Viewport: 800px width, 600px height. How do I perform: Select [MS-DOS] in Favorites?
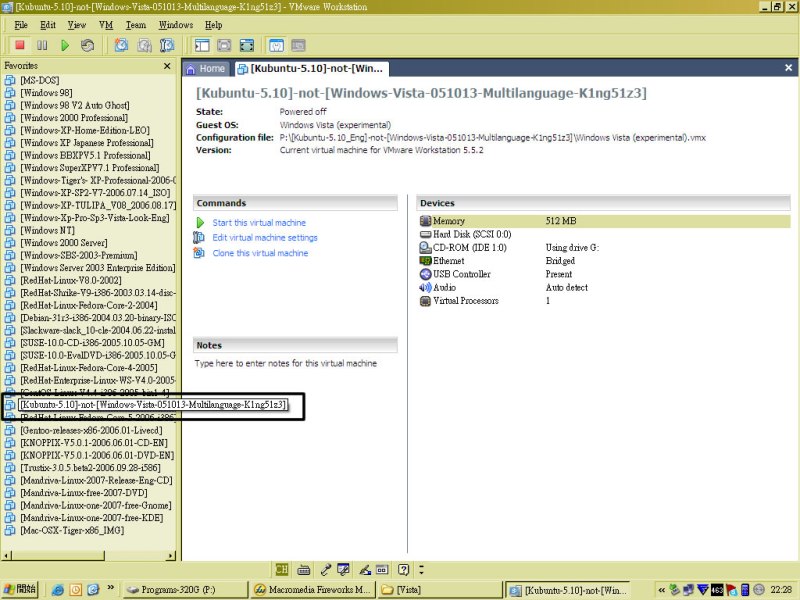tap(39, 80)
